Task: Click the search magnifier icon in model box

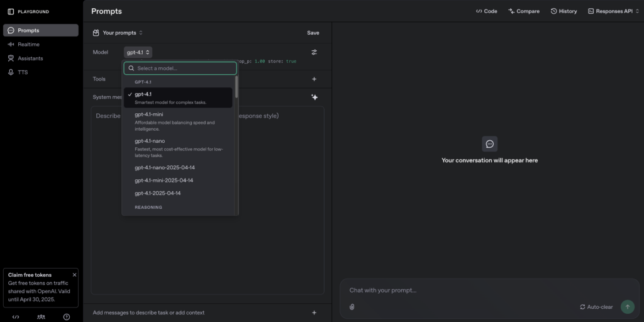Action: pos(131,68)
